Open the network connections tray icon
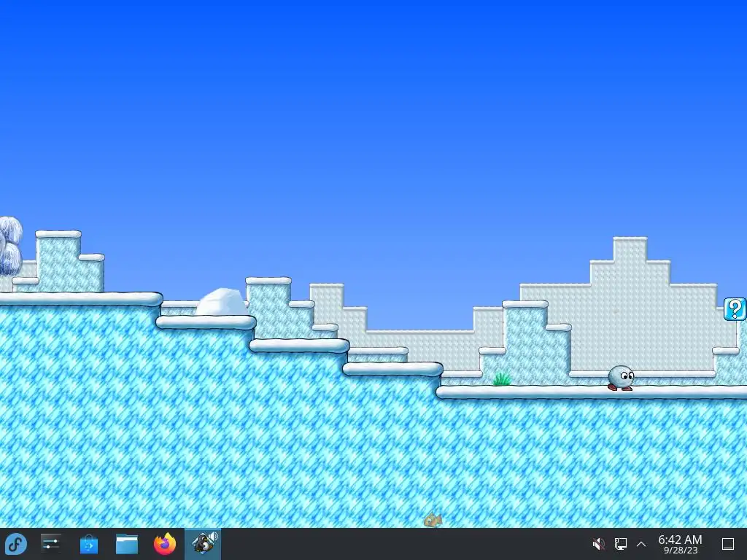The width and height of the screenshot is (747, 560). coord(620,544)
